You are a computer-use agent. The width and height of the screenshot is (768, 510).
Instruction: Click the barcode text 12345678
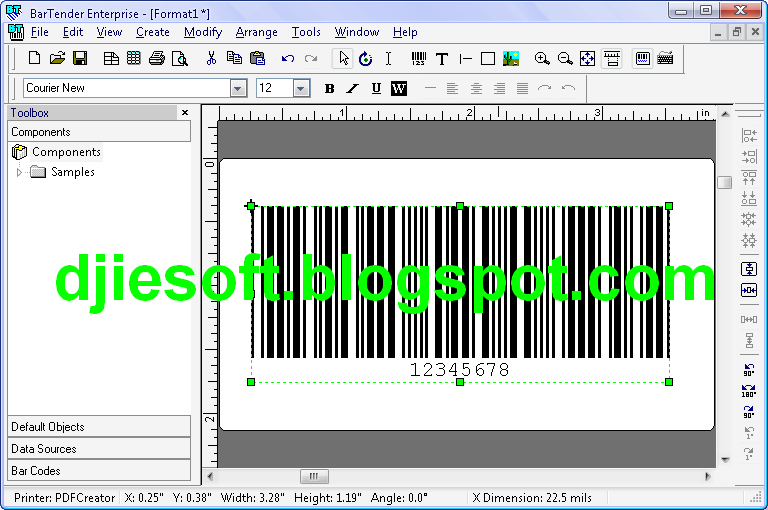click(459, 370)
